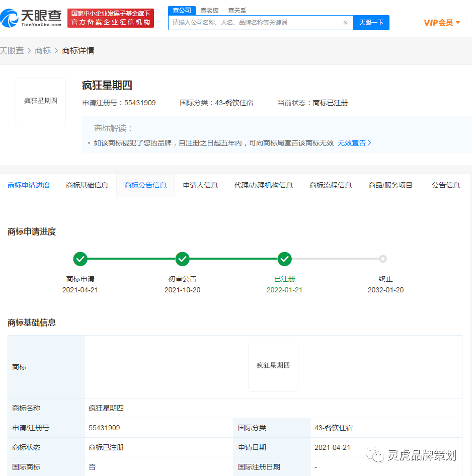The width and height of the screenshot is (472, 476).
Task: Click the 国家中小企业发展子基金 red banner
Action: tap(111, 18)
